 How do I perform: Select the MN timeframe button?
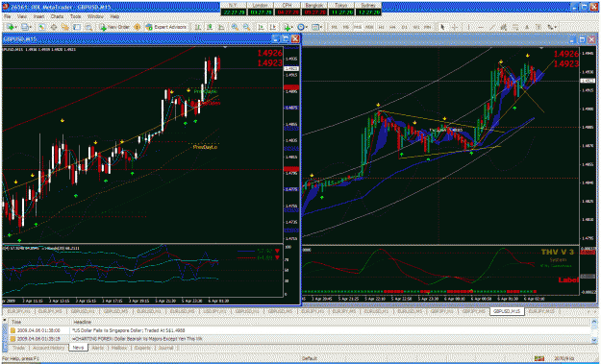click(428, 27)
